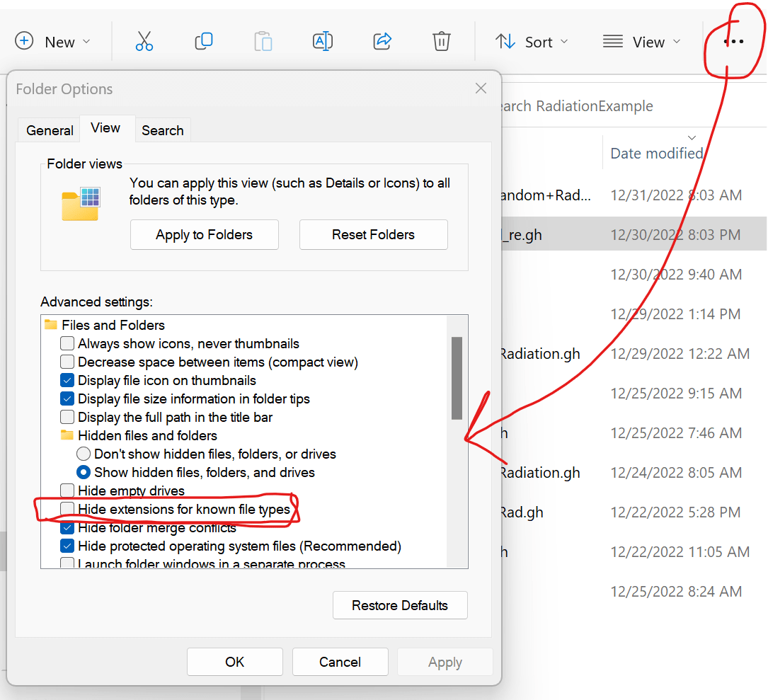Click the Cut scissors icon
Viewport: 768px width, 700px height.
point(144,41)
